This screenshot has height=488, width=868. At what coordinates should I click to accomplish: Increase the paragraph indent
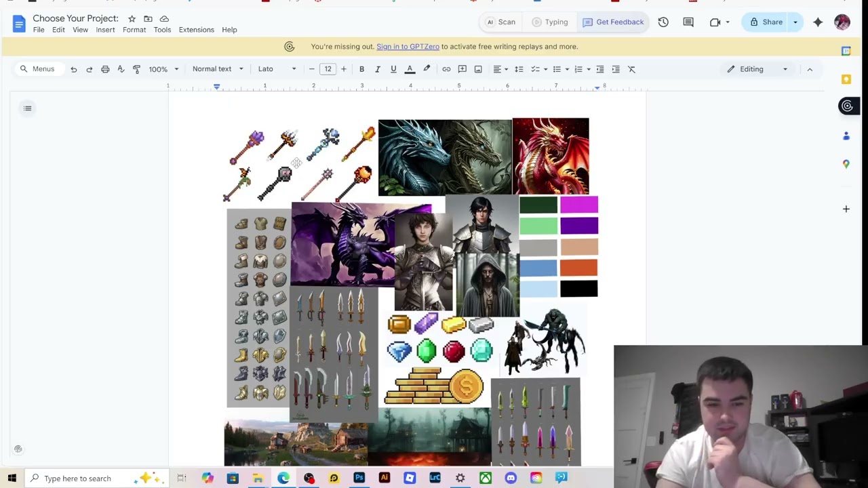coord(616,69)
